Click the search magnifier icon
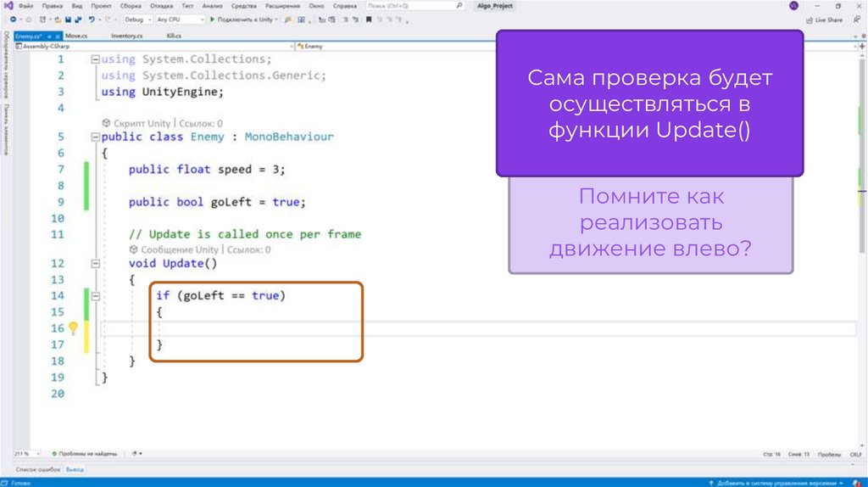 pyautogui.click(x=459, y=6)
